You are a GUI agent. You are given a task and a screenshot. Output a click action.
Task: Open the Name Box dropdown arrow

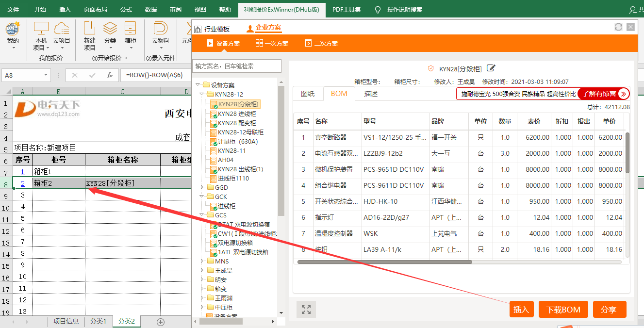pyautogui.click(x=46, y=75)
